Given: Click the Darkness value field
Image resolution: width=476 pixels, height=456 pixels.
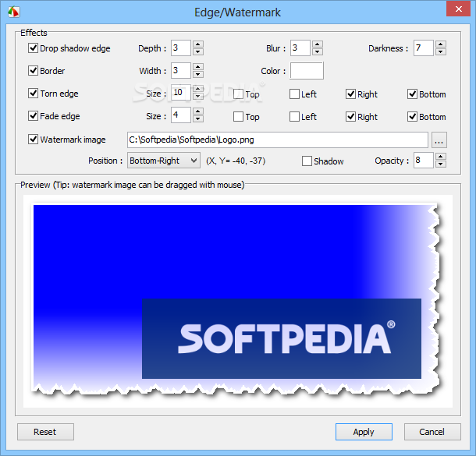Looking at the screenshot, I should pyautogui.click(x=423, y=48).
